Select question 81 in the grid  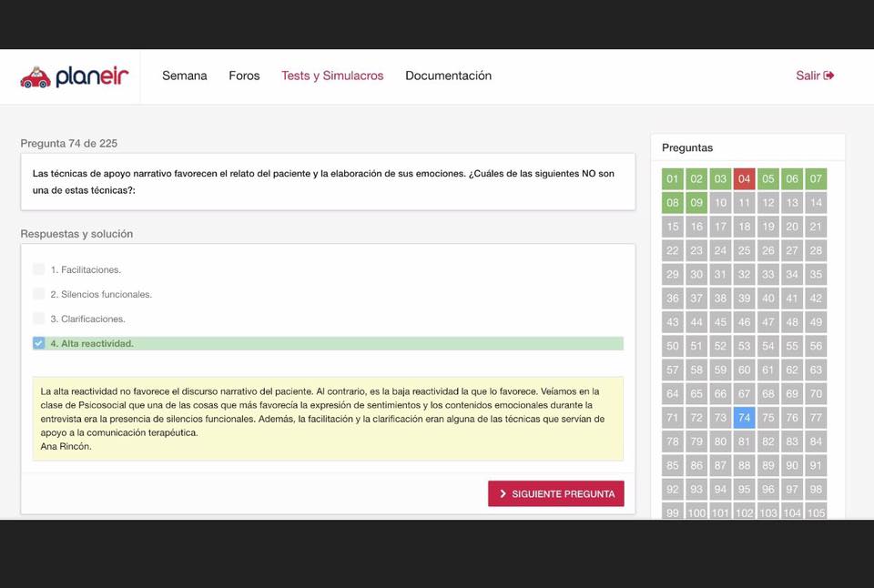click(744, 442)
